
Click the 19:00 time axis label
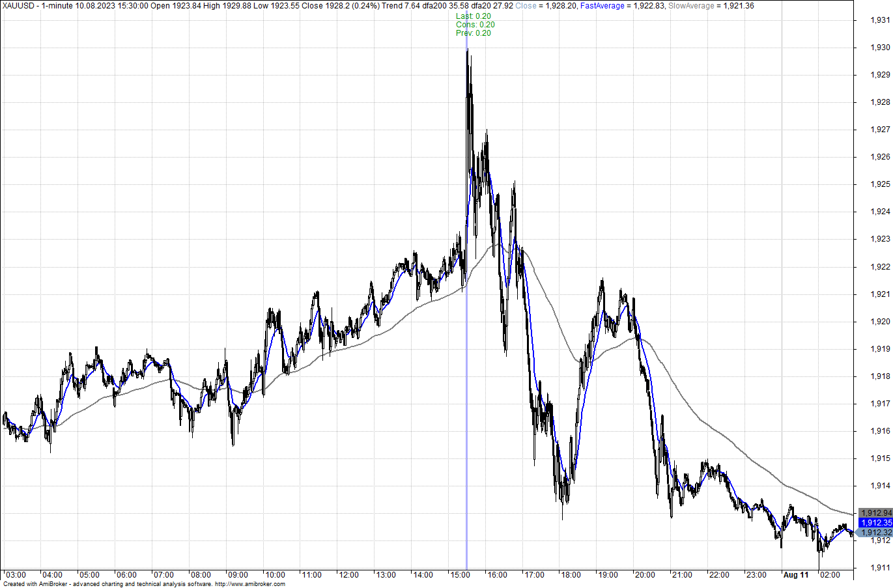point(608,575)
